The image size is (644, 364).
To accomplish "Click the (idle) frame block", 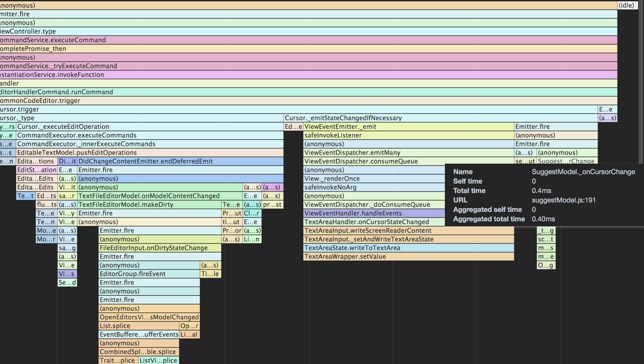I will coord(627,5).
